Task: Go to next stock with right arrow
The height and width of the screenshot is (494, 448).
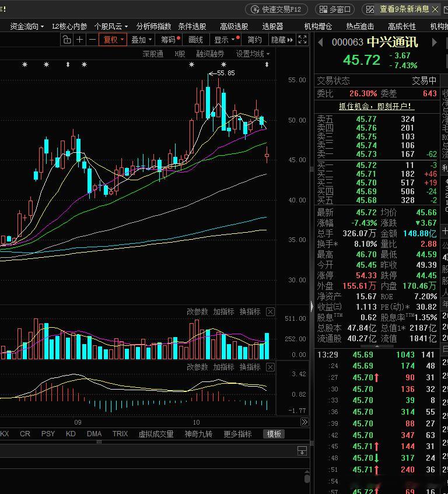Action: click(x=434, y=42)
